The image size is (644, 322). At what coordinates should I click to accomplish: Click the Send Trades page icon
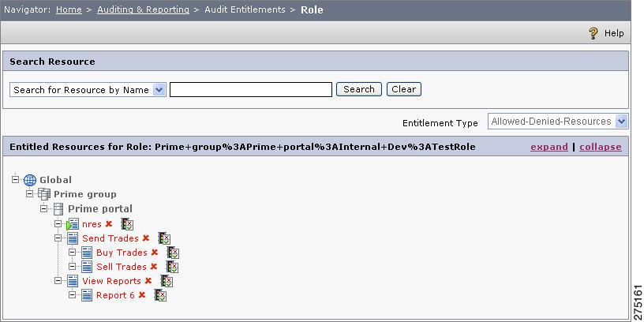pos(73,238)
